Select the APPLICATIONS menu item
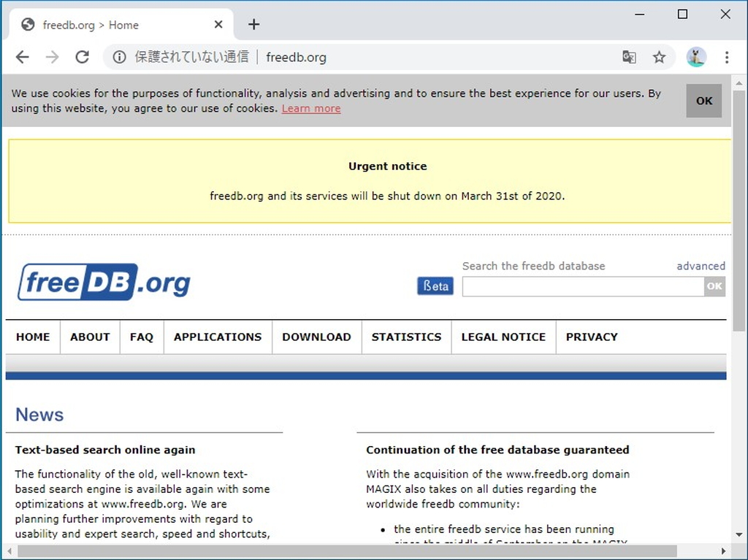 click(218, 337)
